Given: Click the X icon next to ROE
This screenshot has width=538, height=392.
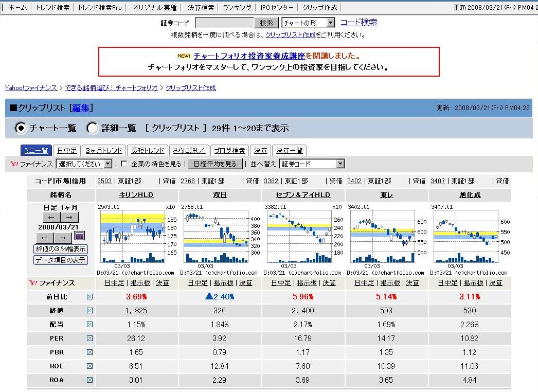Looking at the screenshot, I should coord(90,366).
